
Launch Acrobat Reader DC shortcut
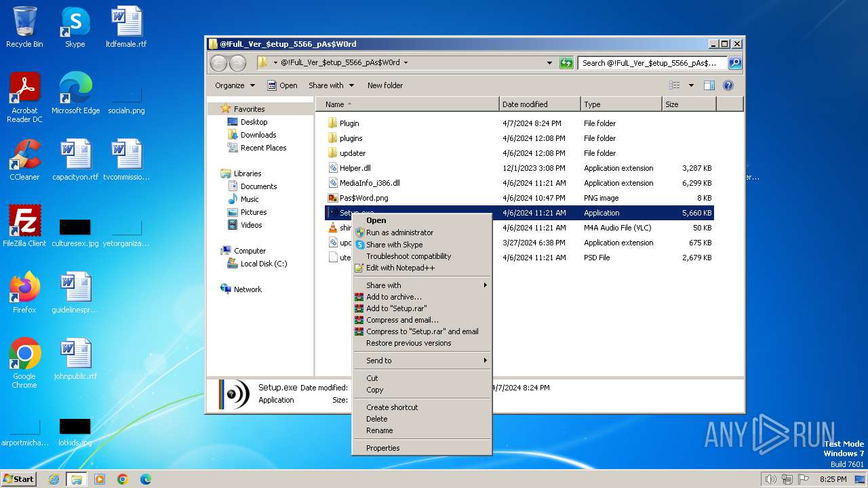point(24,98)
